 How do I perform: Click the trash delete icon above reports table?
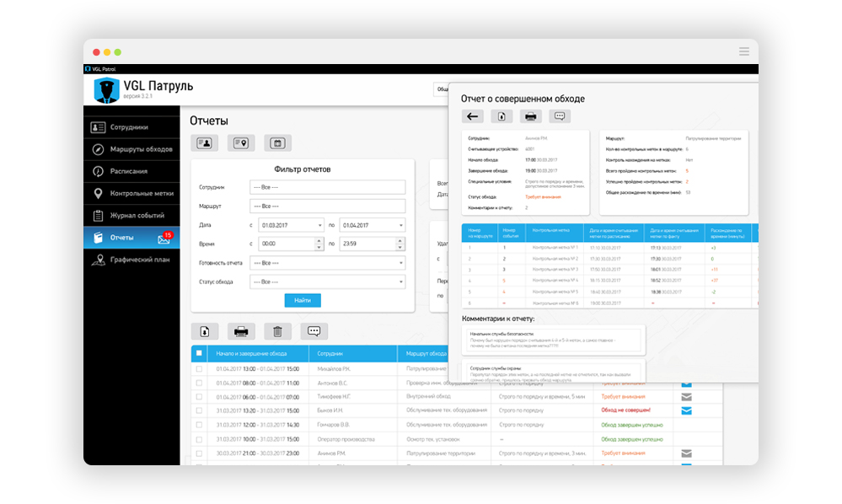[277, 332]
